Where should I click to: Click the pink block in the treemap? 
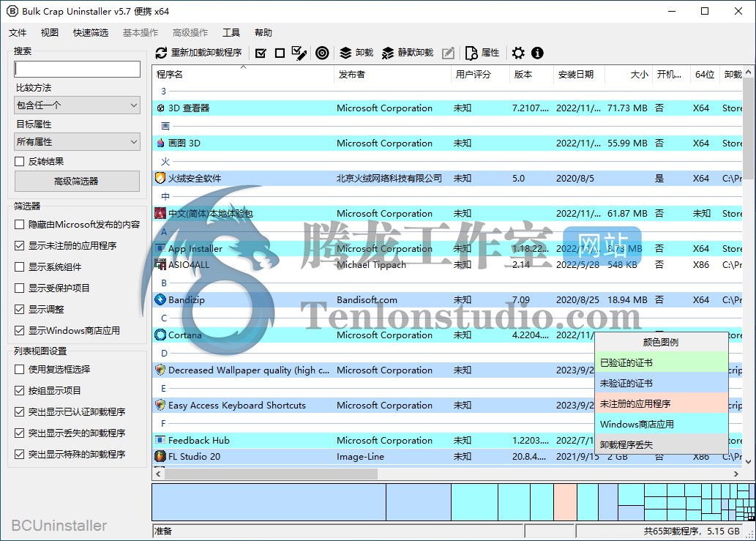(x=565, y=502)
